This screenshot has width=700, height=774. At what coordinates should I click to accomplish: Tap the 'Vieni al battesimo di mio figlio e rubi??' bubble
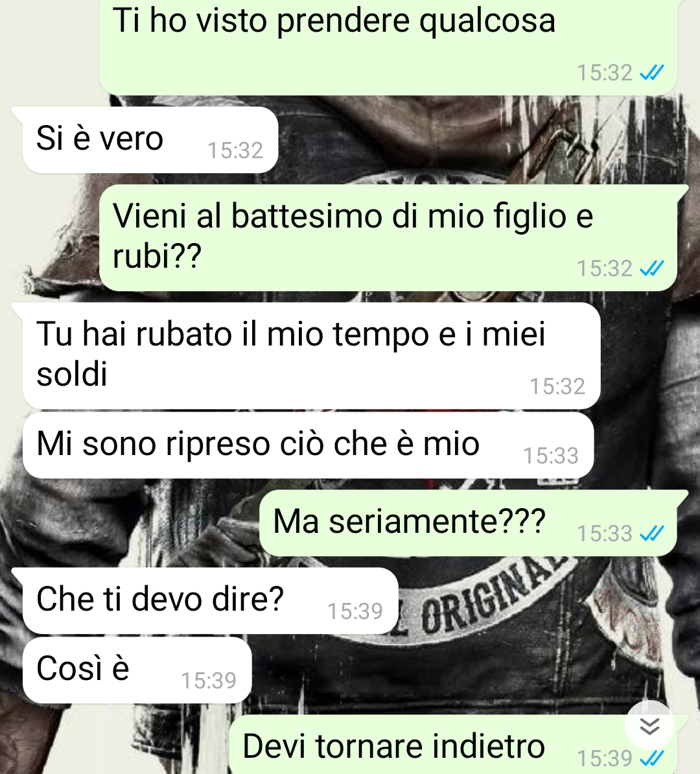(x=388, y=237)
